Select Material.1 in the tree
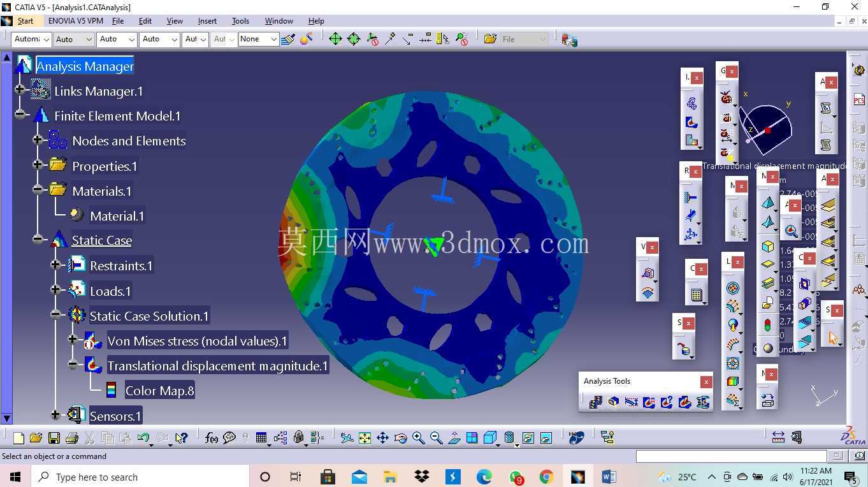868x487 pixels. [117, 216]
